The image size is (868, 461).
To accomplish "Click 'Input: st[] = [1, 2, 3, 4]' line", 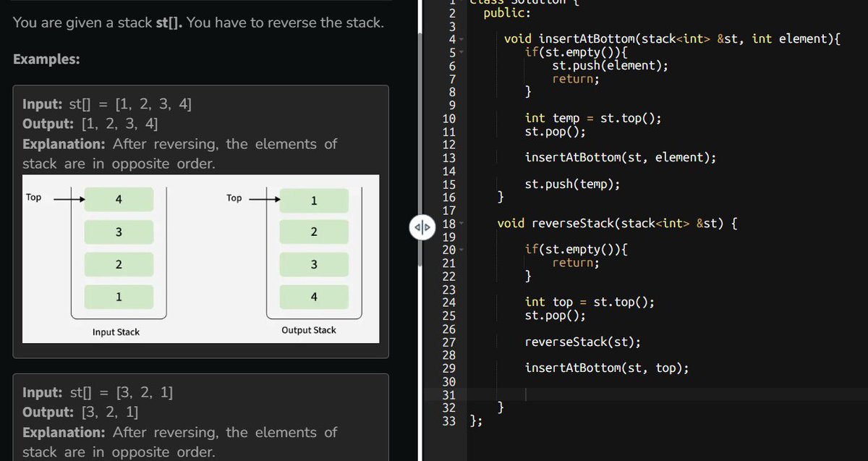I will click(107, 103).
